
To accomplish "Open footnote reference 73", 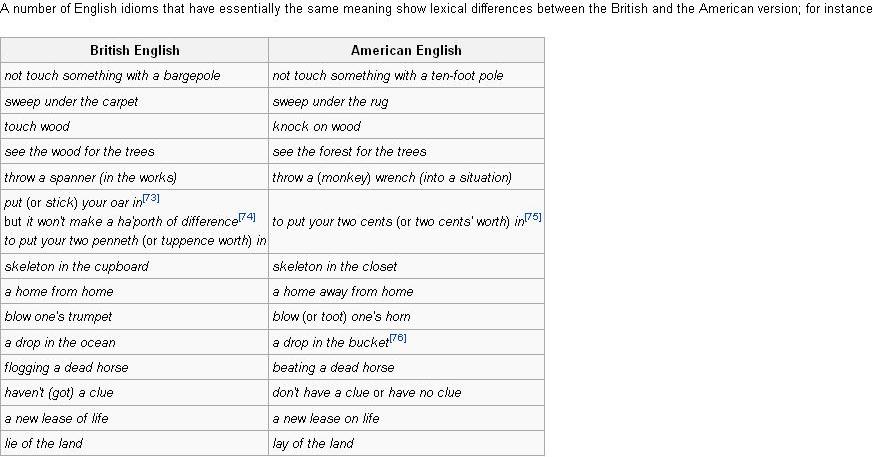I will point(151,198).
